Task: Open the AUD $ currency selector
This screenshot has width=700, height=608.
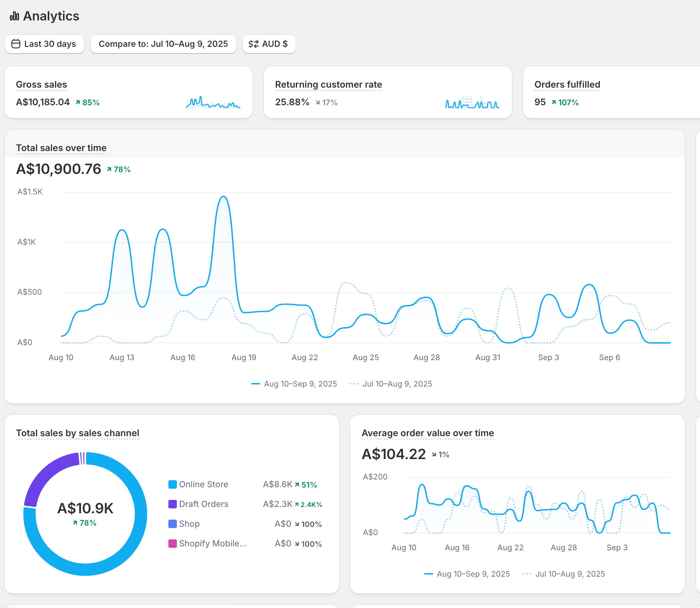Action: (269, 44)
